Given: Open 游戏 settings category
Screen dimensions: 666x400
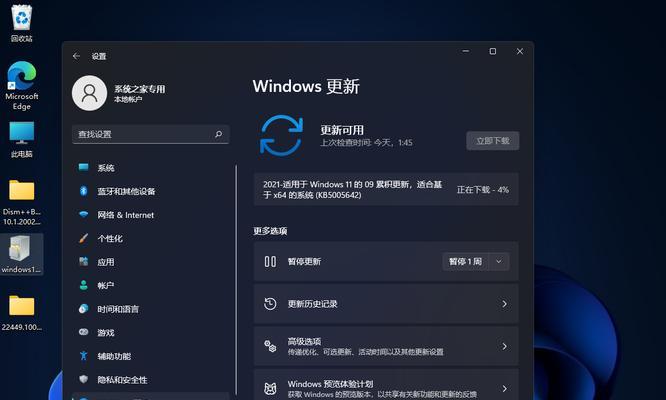Looking at the screenshot, I should click(x=151, y=332).
